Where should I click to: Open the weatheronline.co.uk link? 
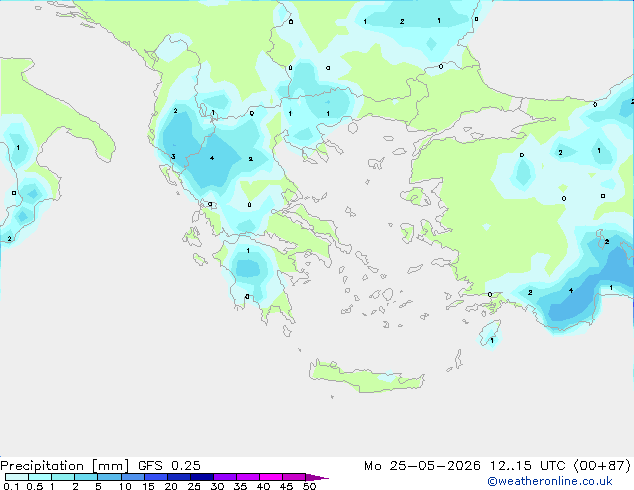coord(550,481)
